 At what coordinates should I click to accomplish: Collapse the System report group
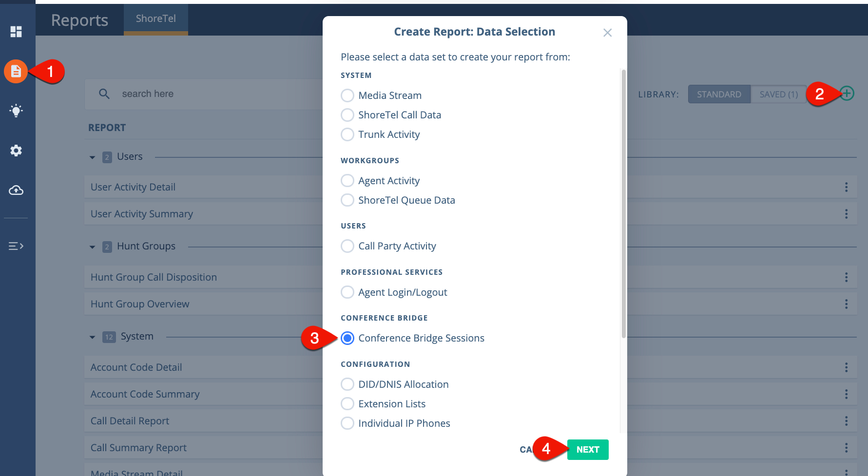[x=92, y=337]
